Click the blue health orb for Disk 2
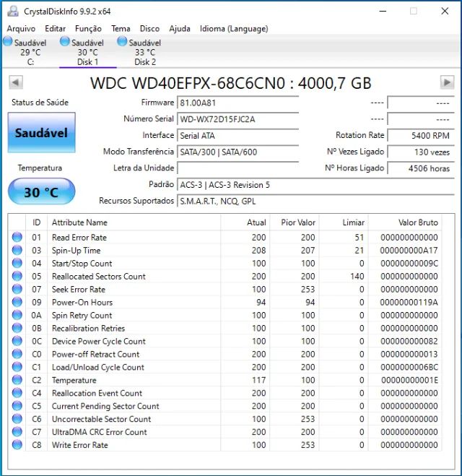The width and height of the screenshot is (462, 476). tap(122, 40)
